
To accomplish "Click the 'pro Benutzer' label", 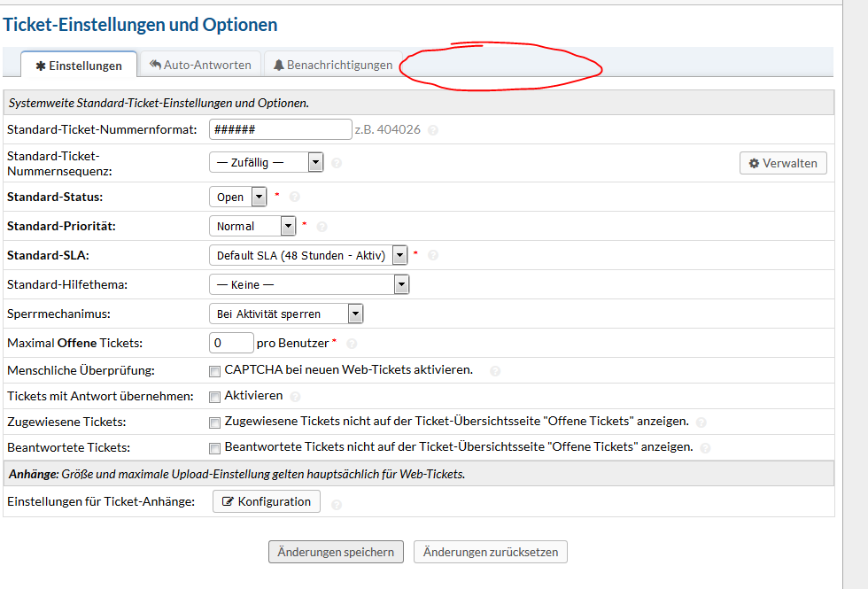I will pyautogui.click(x=293, y=344).
